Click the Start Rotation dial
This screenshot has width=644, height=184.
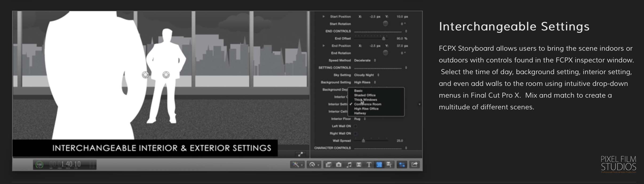click(385, 24)
